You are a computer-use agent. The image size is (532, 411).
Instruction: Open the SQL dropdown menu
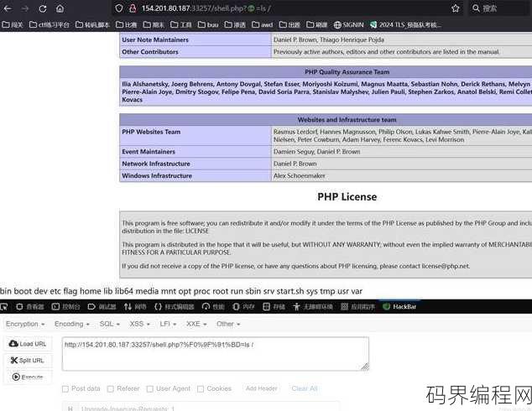(x=110, y=325)
